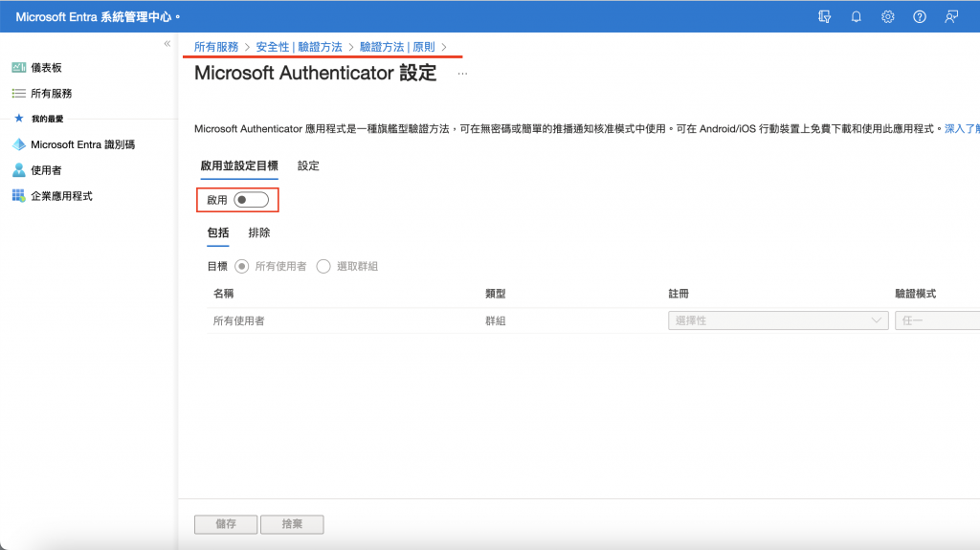Open 使用者 in sidebar
This screenshot has width=980, height=550.
(46, 170)
